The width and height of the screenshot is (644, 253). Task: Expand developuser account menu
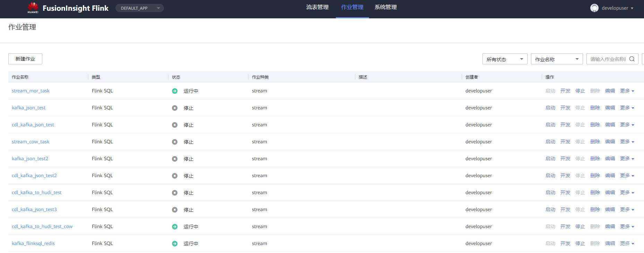[x=617, y=8]
